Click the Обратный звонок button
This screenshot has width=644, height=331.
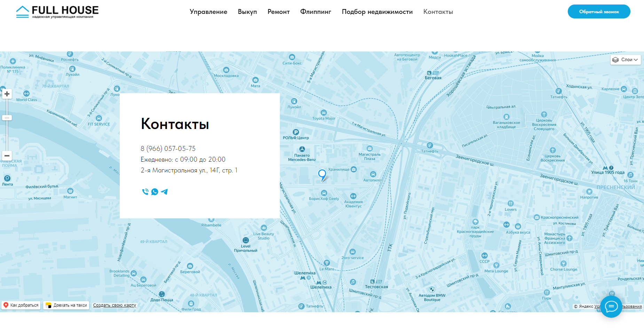coord(599,11)
